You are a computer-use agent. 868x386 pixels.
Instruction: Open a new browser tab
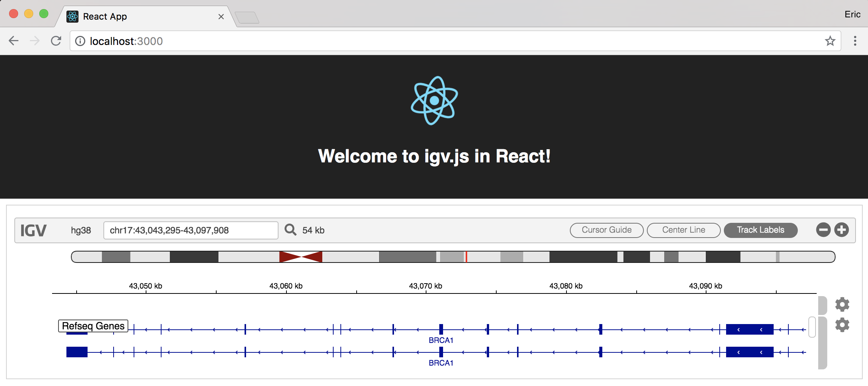pyautogui.click(x=247, y=17)
